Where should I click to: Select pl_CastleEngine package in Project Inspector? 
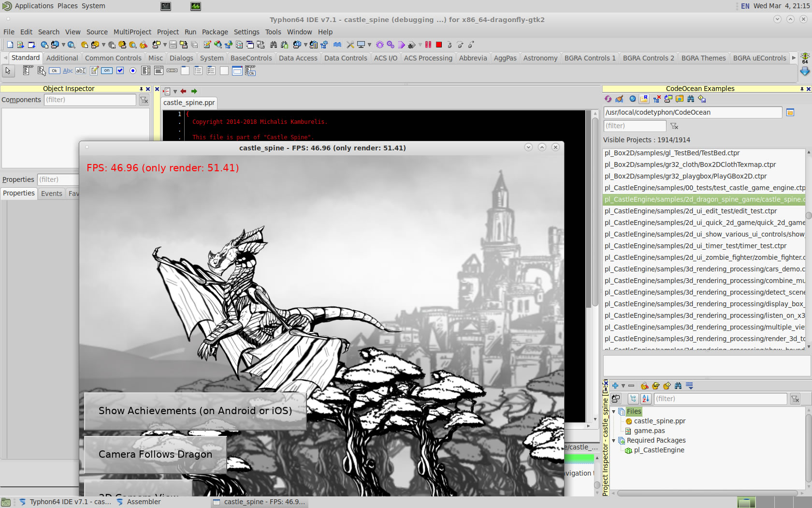659,450
